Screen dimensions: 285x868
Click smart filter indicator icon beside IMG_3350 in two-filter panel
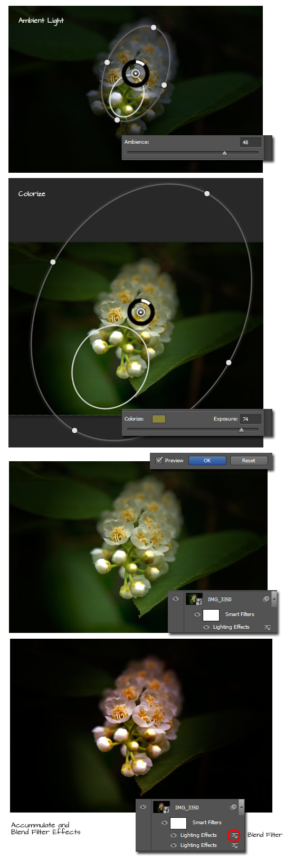click(x=233, y=807)
